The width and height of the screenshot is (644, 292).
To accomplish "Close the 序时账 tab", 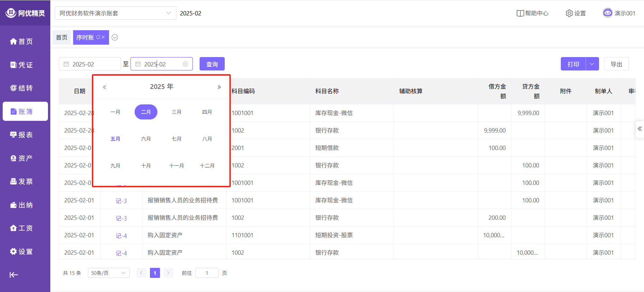I will click(x=103, y=37).
